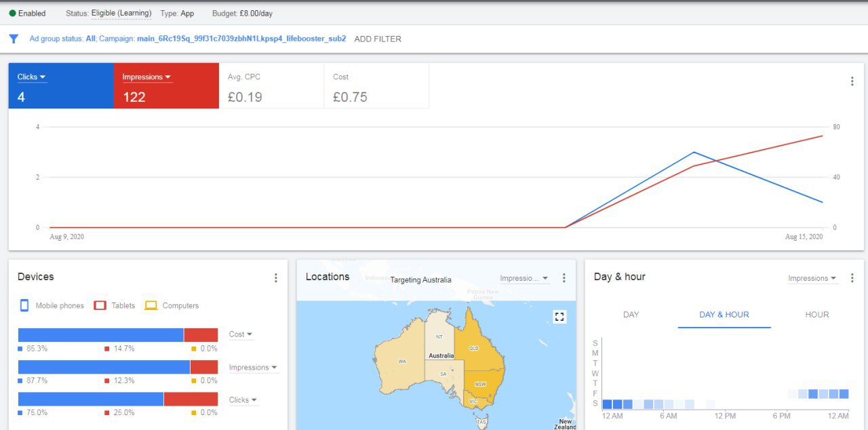
Task: Click the blue Impressions bar in Devices
Action: [x=104, y=367]
